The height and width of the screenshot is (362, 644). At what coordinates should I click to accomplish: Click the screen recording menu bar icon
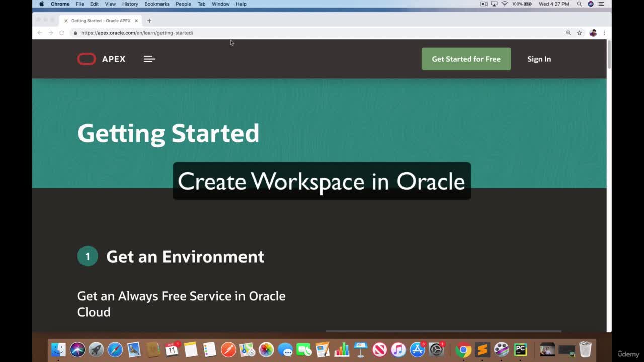coord(484,4)
